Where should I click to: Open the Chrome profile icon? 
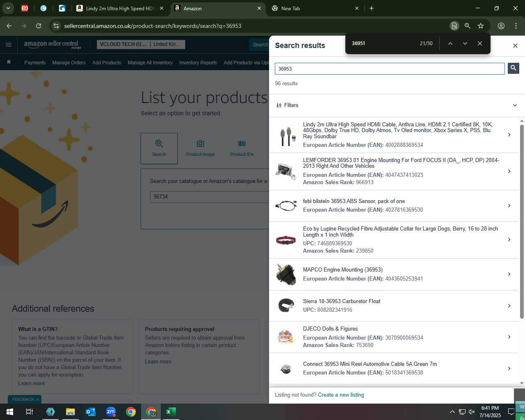click(501, 26)
